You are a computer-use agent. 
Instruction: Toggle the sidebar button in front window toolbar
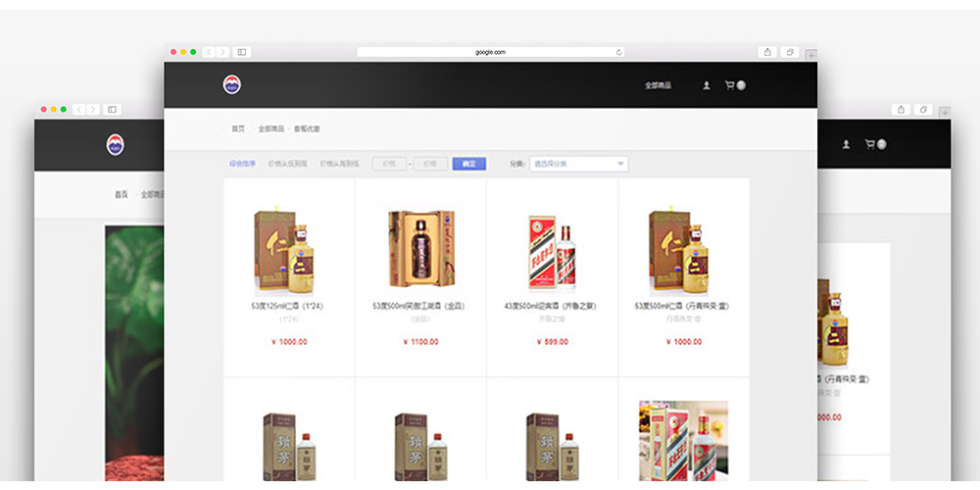coord(242,52)
